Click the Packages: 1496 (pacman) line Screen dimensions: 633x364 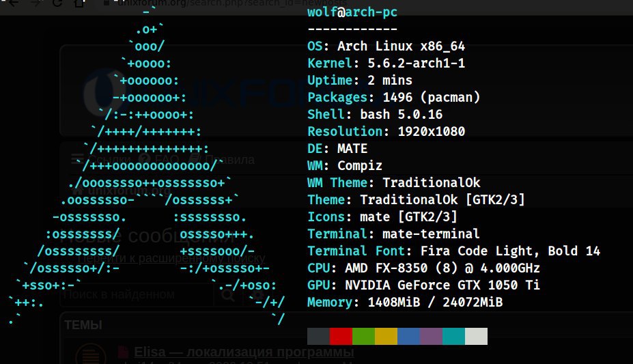pos(393,97)
